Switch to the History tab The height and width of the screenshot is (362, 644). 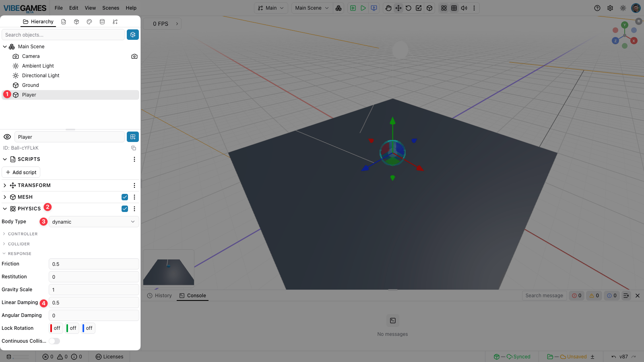[x=159, y=296]
